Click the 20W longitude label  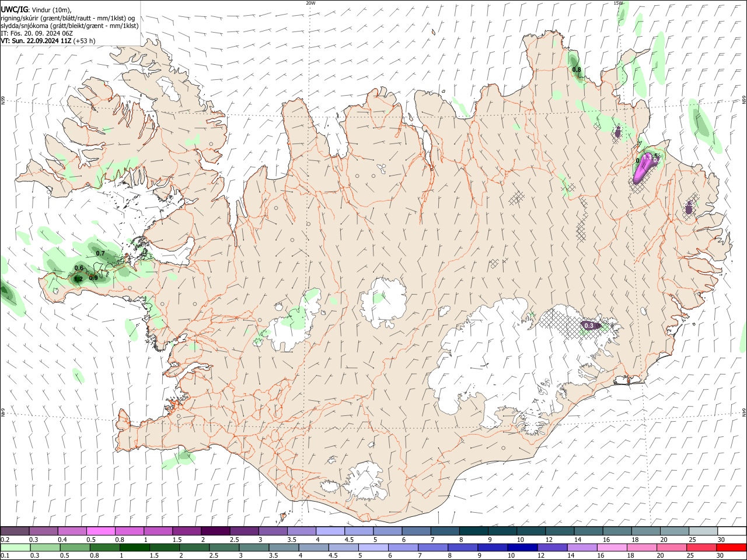coord(311,3)
